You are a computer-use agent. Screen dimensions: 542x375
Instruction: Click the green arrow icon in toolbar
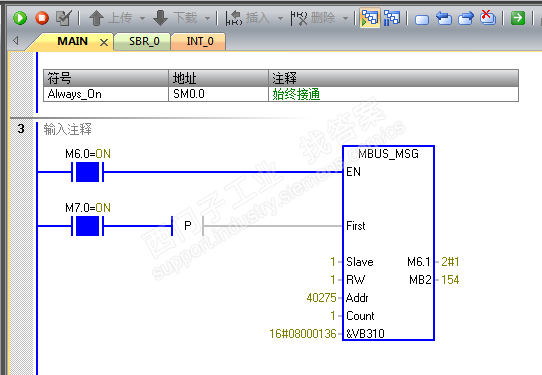pyautogui.click(x=518, y=18)
